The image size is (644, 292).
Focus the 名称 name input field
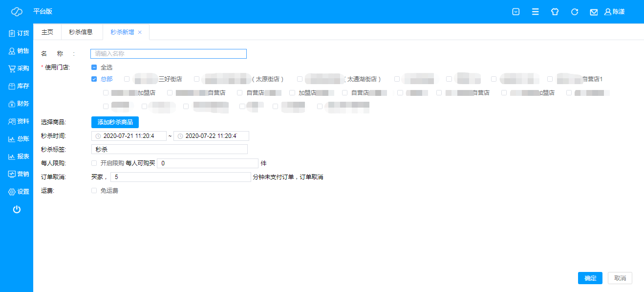[169, 54]
